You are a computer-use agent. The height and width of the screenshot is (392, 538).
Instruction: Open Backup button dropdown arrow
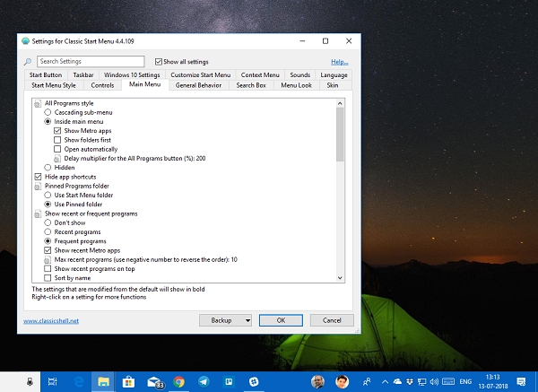[x=247, y=320]
